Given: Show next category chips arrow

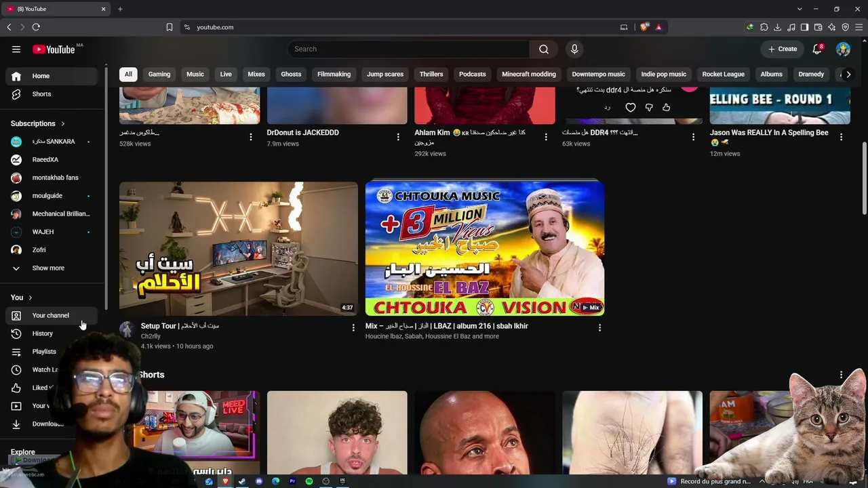Looking at the screenshot, I should coord(848,75).
